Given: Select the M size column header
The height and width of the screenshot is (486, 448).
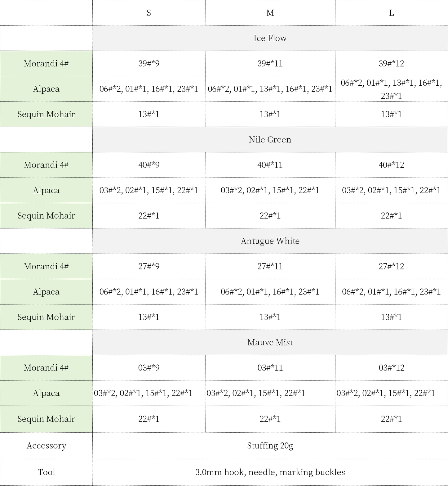Looking at the screenshot, I should click(270, 13).
